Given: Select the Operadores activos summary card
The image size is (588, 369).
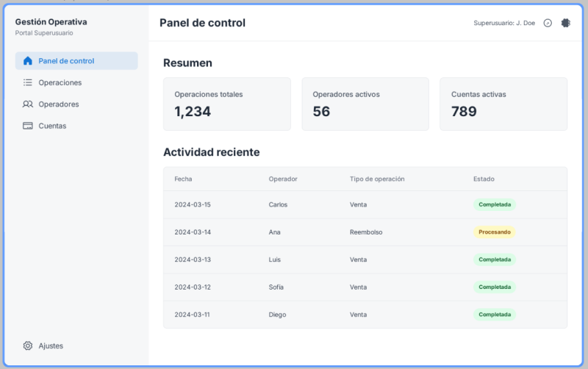Looking at the screenshot, I should click(x=365, y=104).
